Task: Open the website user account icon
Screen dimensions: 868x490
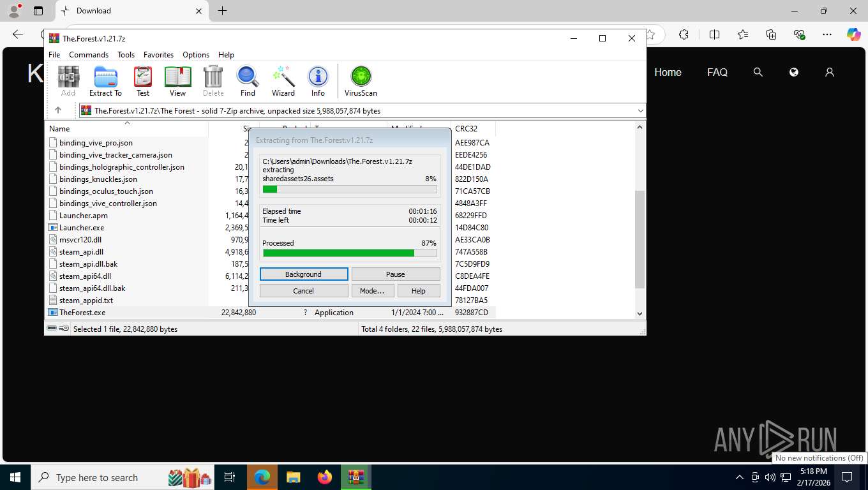Action: pyautogui.click(x=830, y=72)
